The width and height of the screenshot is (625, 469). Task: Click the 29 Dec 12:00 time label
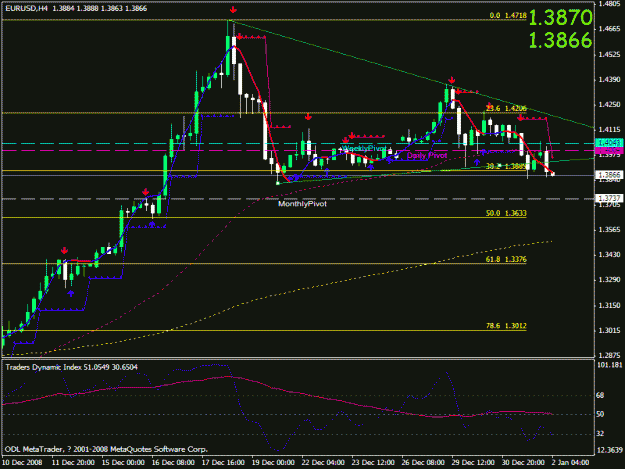pyautogui.click(x=473, y=463)
